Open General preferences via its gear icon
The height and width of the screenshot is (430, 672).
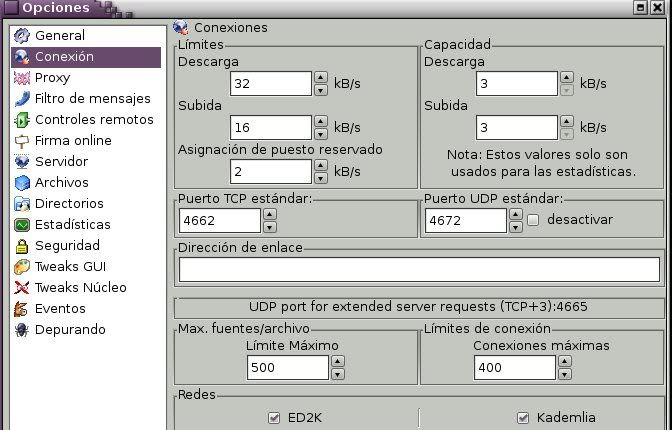pyautogui.click(x=21, y=36)
